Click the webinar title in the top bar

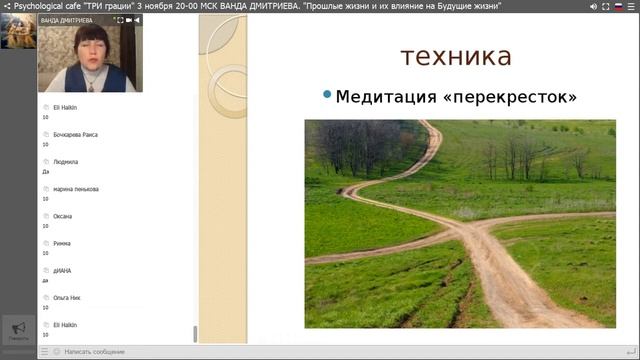tap(258, 6)
